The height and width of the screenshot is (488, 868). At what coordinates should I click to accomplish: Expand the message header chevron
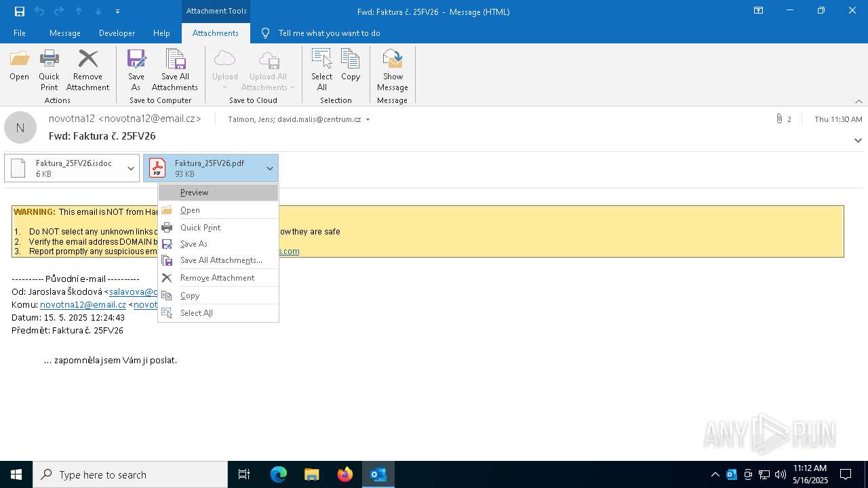pyautogui.click(x=858, y=140)
